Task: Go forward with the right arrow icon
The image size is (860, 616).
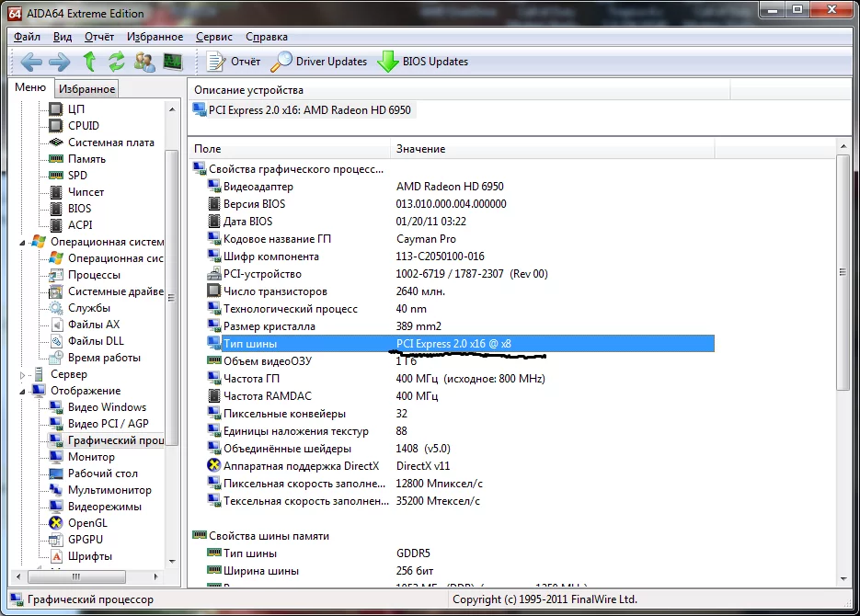Action: pos(60,62)
